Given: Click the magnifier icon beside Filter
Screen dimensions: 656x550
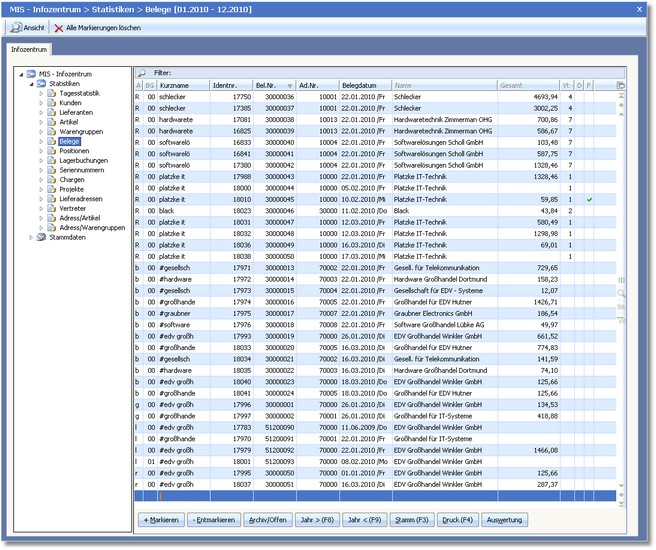Looking at the screenshot, I should (x=141, y=73).
